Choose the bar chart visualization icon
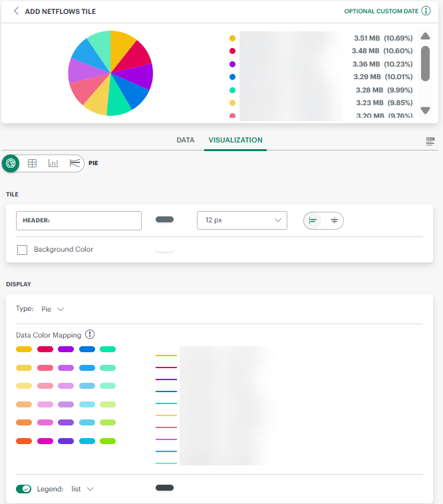The height and width of the screenshot is (504, 443). point(53,163)
